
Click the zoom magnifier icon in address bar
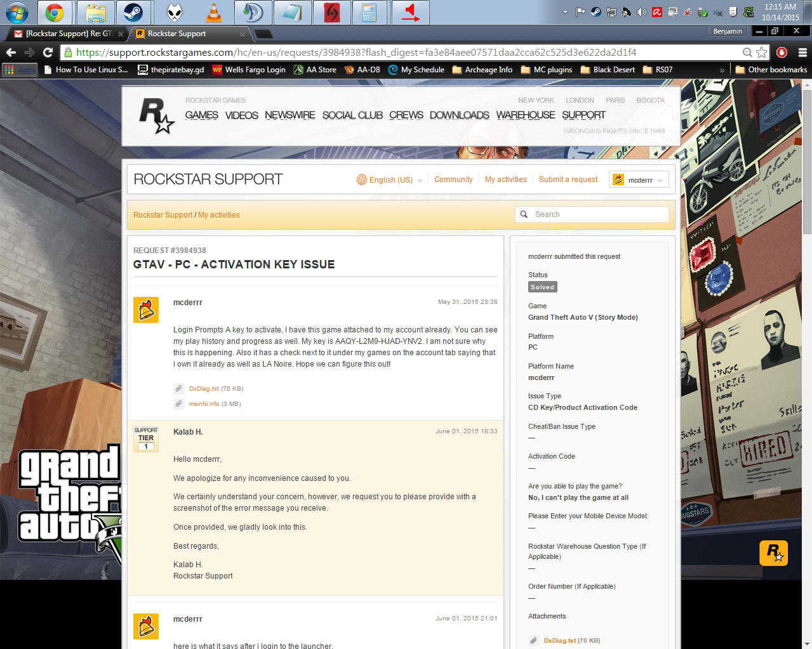pos(747,53)
